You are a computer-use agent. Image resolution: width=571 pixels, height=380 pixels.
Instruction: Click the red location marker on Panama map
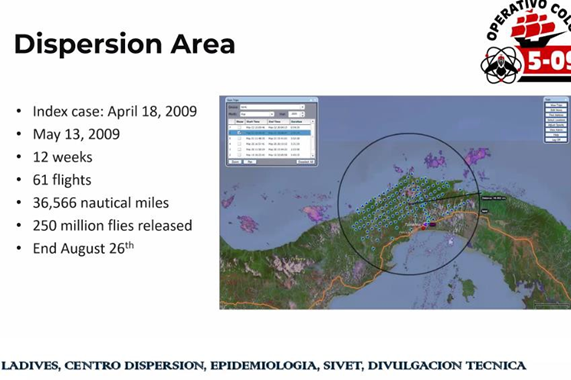tap(424, 227)
